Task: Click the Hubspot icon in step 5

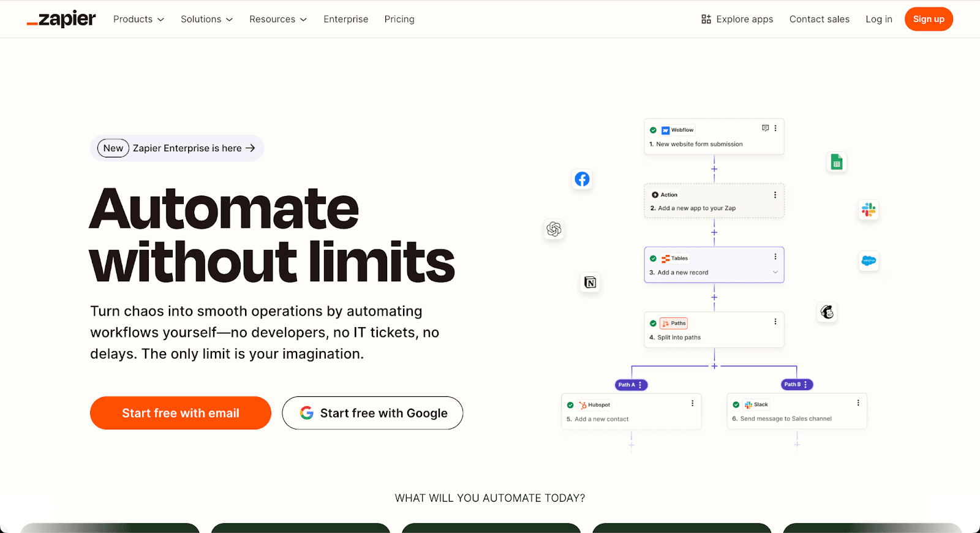Action: click(x=582, y=405)
